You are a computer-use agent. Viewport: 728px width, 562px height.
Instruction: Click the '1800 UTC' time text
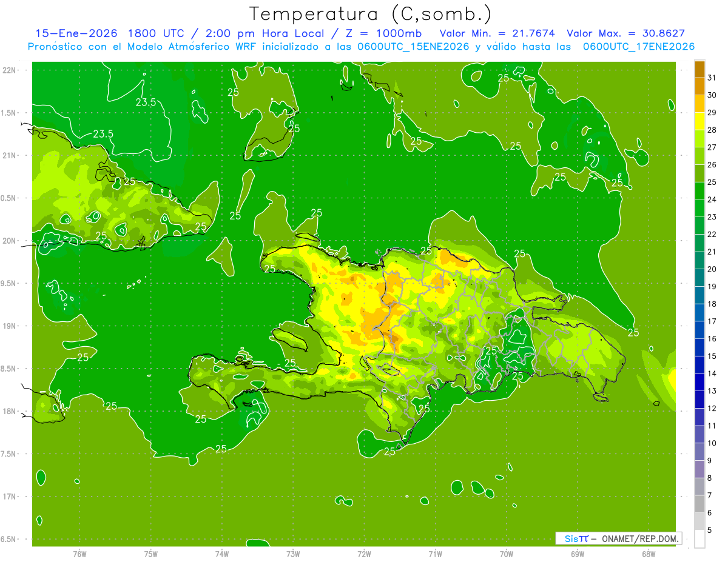[x=156, y=33]
